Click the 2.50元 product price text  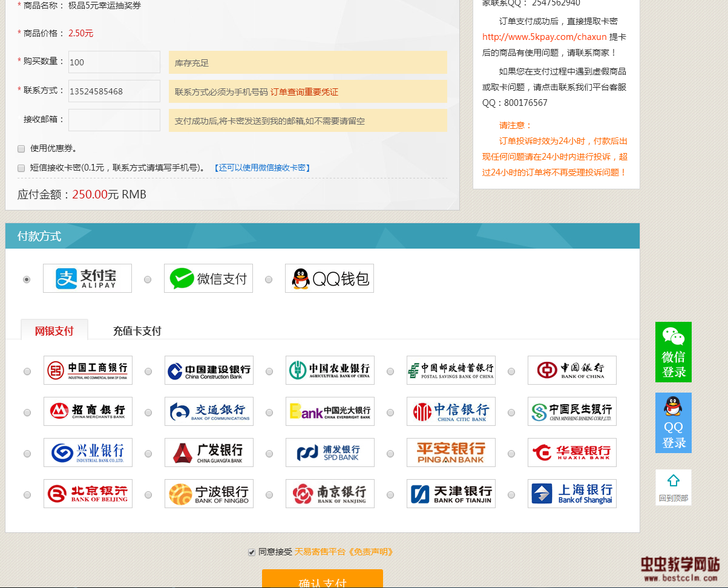(81, 33)
